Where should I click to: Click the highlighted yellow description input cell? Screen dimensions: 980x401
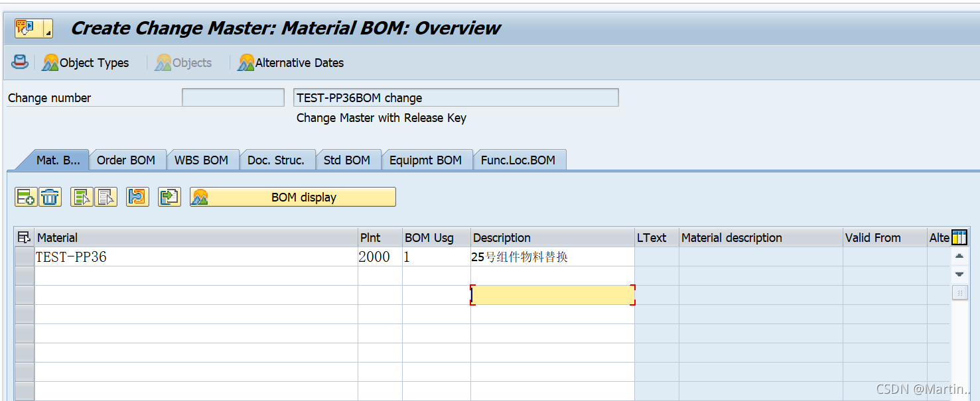pyautogui.click(x=553, y=295)
